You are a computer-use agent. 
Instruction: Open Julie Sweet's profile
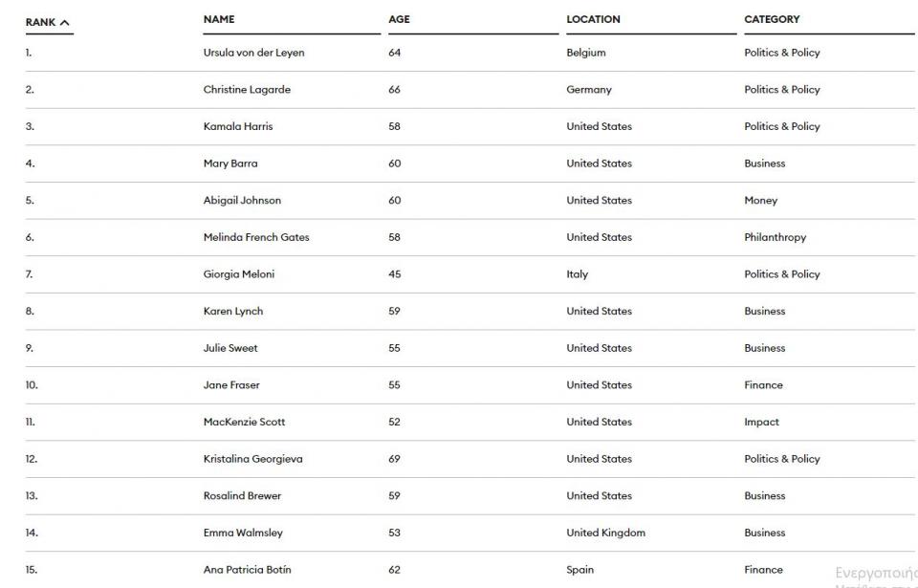[230, 348]
